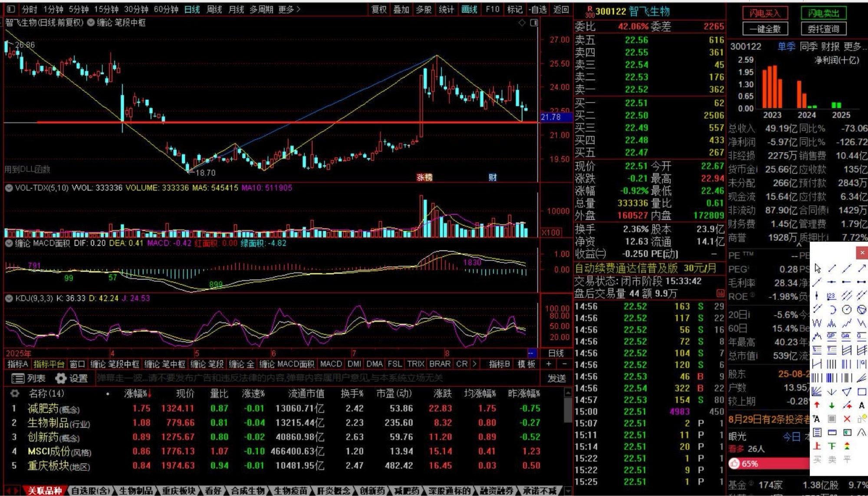Choose the circle drawing tool
This screenshot has width=868, height=496.
[x=847, y=309]
